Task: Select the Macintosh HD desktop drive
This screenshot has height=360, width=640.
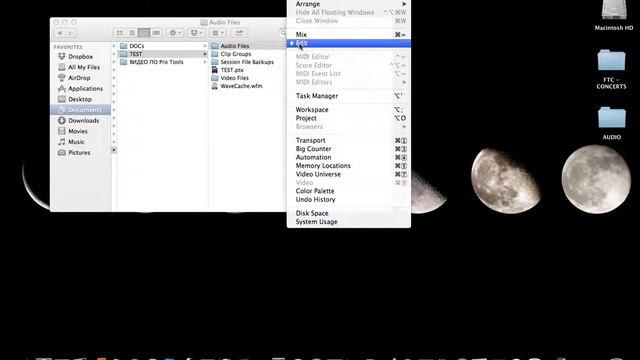Action: tap(613, 16)
